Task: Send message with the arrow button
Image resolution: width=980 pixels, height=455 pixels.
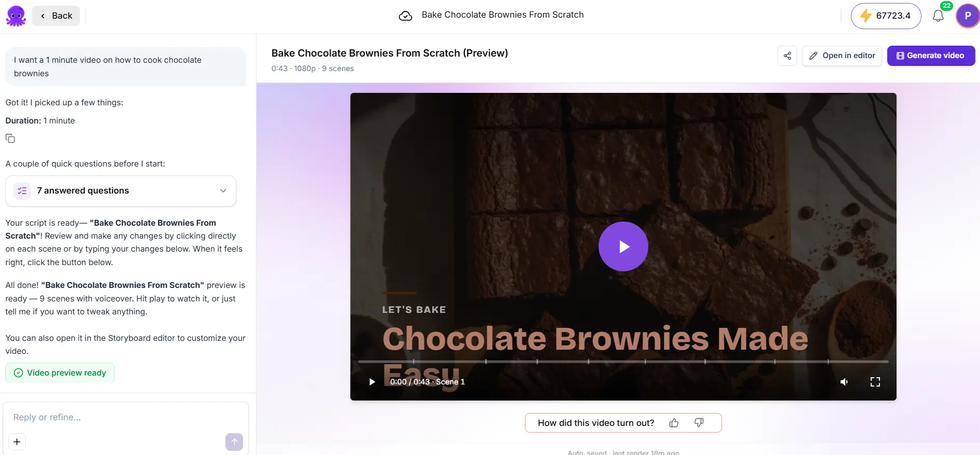Action: (x=234, y=442)
